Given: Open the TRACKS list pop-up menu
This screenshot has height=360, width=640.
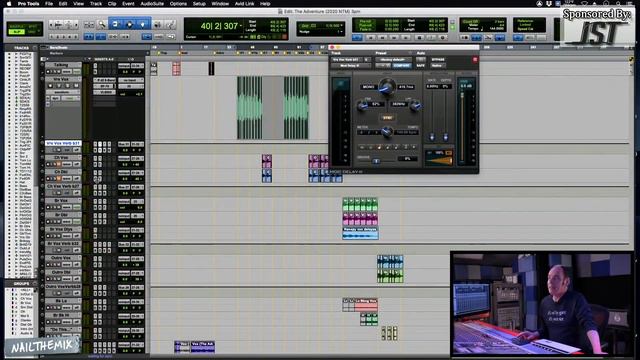Looking at the screenshot, I should tap(35, 48).
